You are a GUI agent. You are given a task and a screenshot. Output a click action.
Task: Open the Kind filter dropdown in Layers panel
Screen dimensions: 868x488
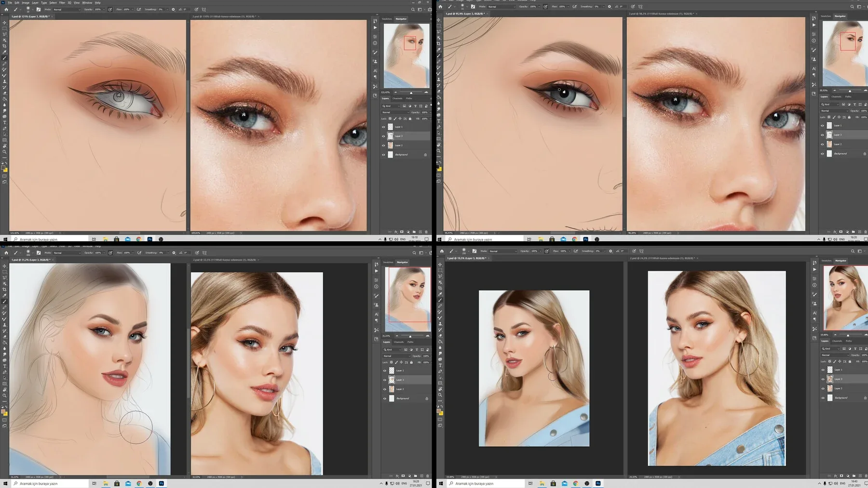tap(391, 106)
